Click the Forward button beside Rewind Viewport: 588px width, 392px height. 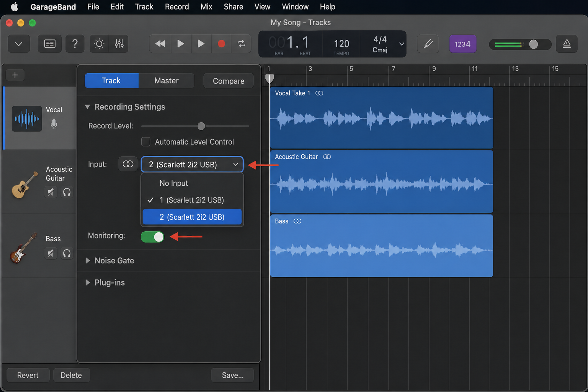[181, 44]
